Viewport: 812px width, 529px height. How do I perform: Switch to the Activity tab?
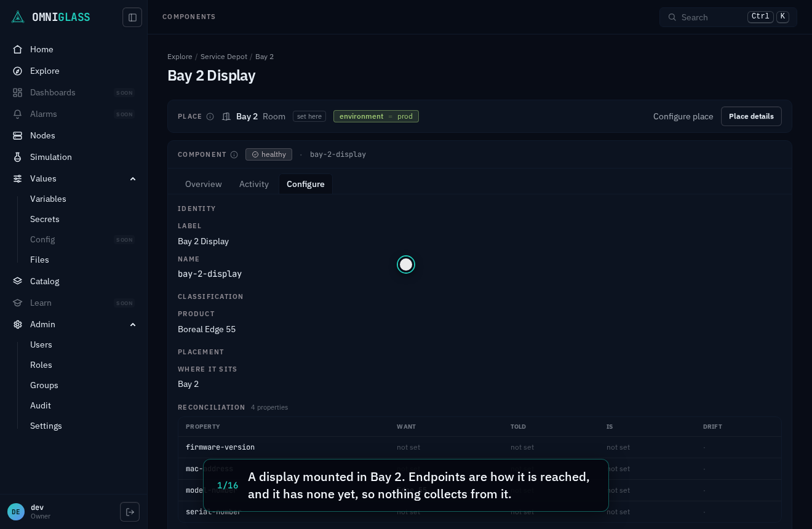point(254,184)
